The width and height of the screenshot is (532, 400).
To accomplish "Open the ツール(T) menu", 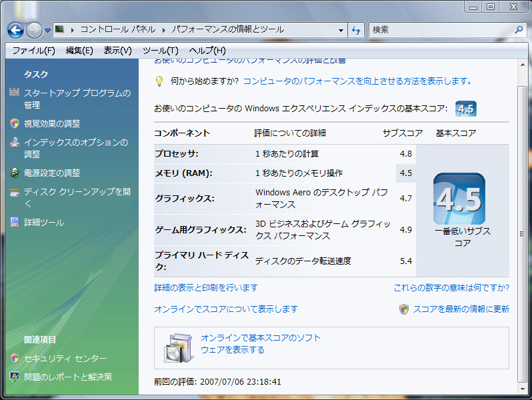I will (160, 51).
